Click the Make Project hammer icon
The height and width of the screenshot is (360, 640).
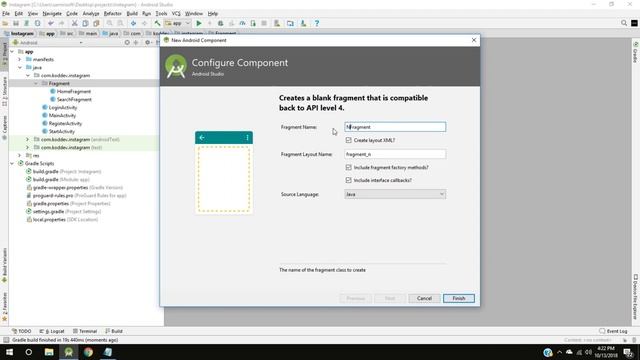tap(157, 23)
